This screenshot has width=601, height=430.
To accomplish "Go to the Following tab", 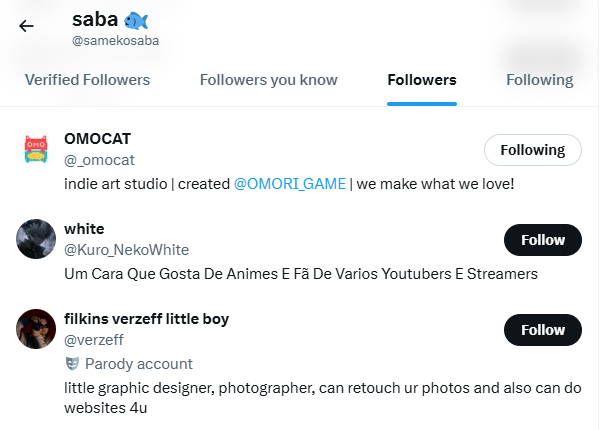I will click(x=539, y=80).
